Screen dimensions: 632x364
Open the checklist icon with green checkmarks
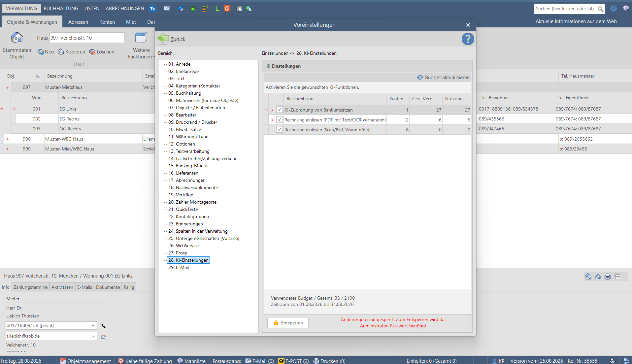click(205, 9)
